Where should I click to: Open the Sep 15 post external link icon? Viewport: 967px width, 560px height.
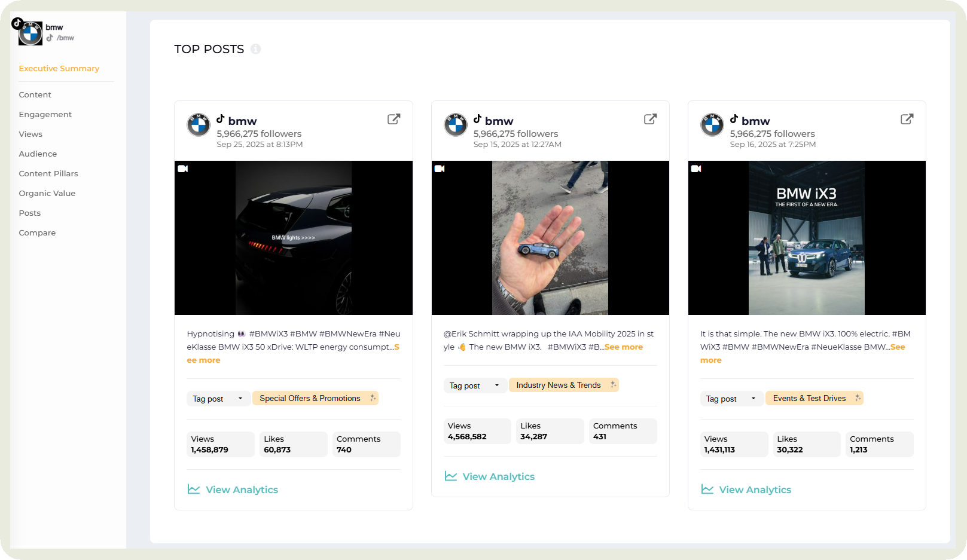650,119
